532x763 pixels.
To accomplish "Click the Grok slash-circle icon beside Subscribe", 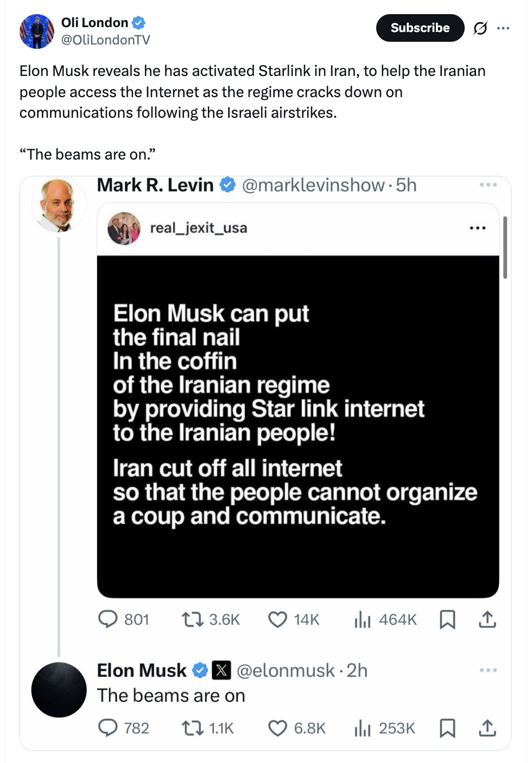I will (x=480, y=28).
